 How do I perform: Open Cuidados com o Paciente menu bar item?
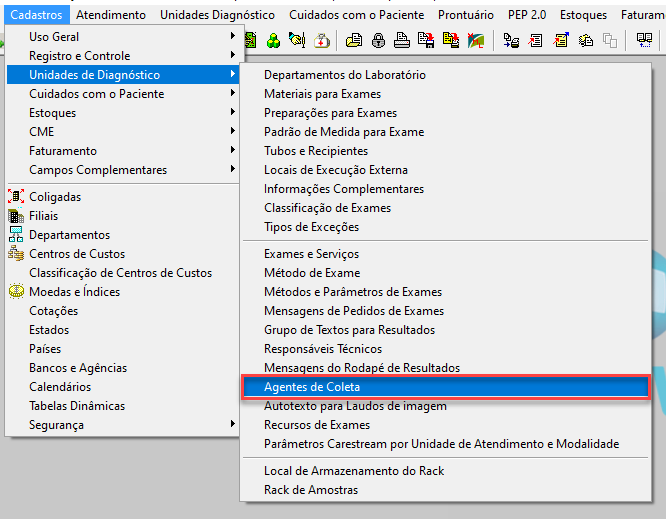point(356,15)
